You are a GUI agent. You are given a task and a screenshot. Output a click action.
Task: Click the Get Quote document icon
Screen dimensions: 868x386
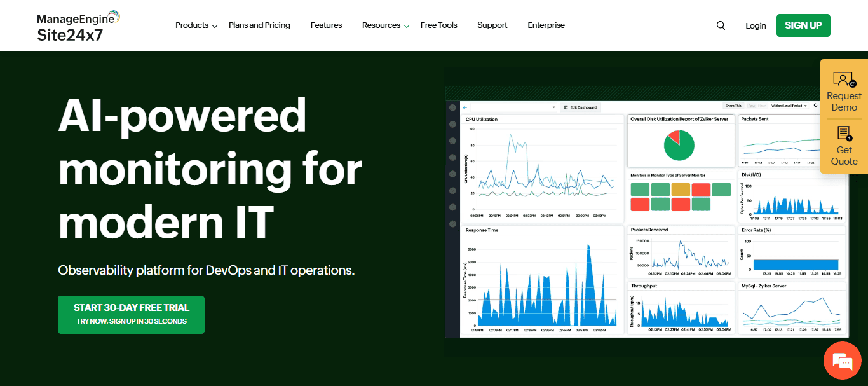(844, 134)
